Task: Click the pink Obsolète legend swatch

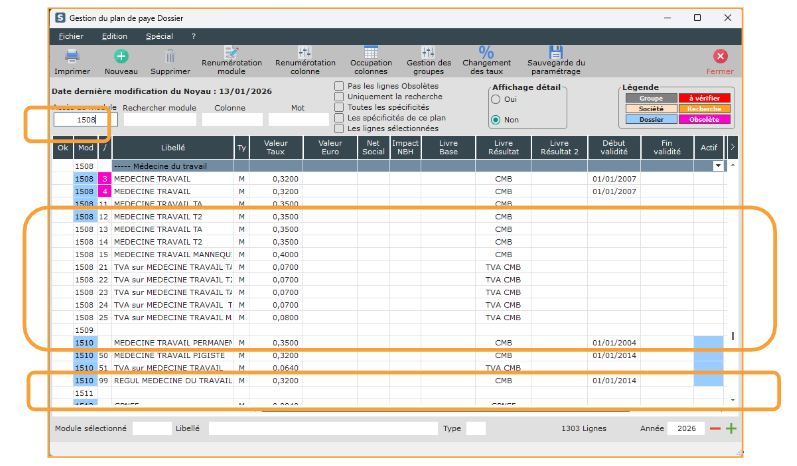Action: (x=705, y=120)
